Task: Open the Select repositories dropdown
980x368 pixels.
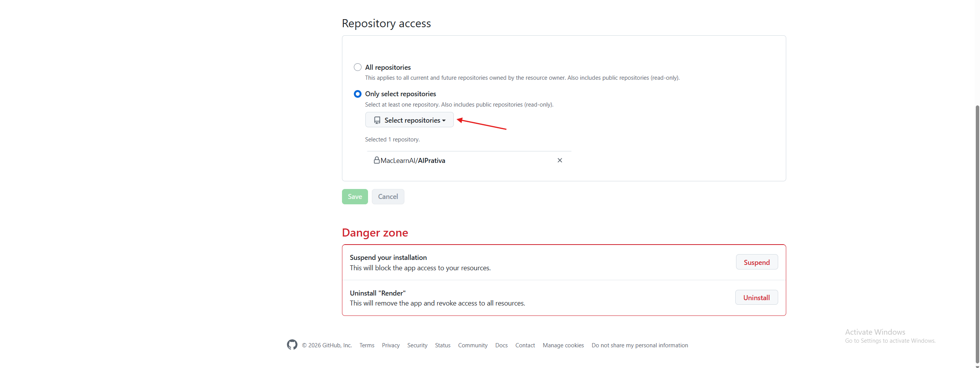Action: [409, 120]
